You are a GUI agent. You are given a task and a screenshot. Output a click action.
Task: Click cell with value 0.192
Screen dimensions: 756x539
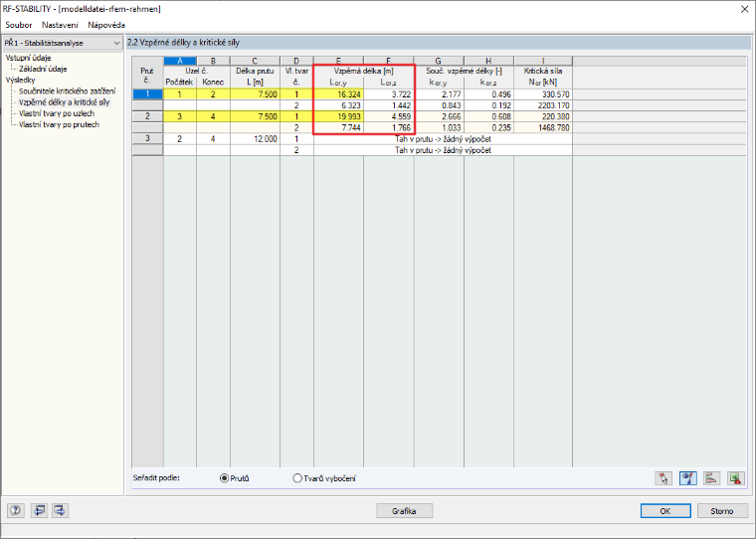click(488, 105)
